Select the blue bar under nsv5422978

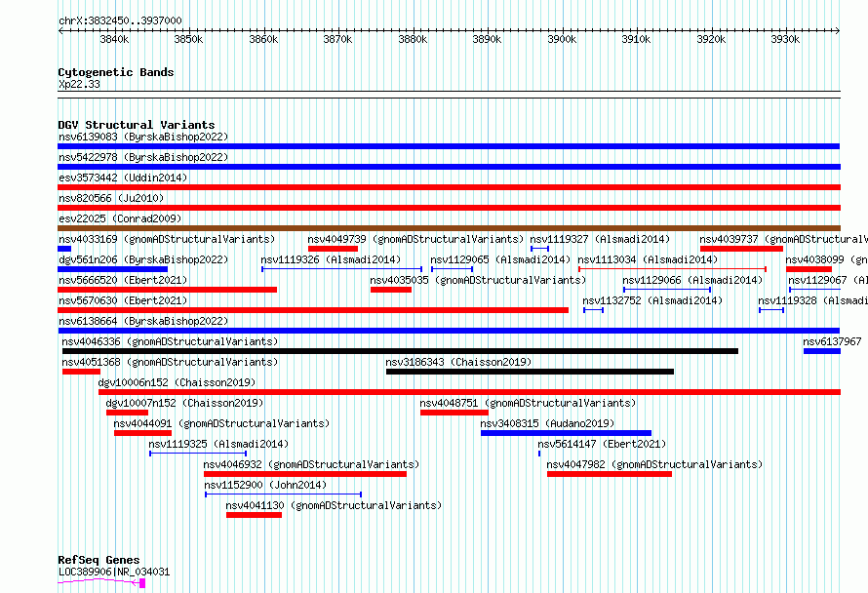point(449,167)
